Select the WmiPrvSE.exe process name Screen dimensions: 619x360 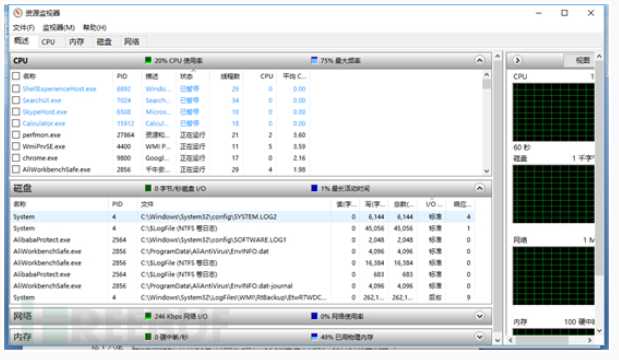point(44,146)
